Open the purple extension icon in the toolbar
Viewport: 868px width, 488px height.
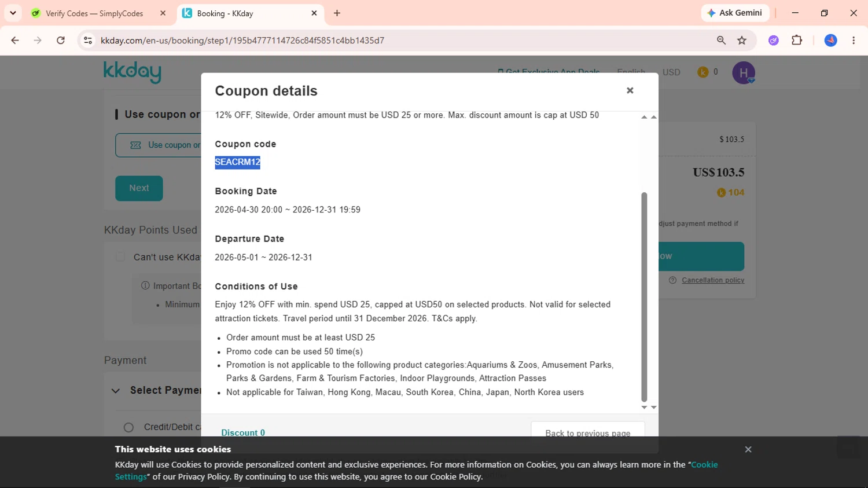pyautogui.click(x=774, y=40)
